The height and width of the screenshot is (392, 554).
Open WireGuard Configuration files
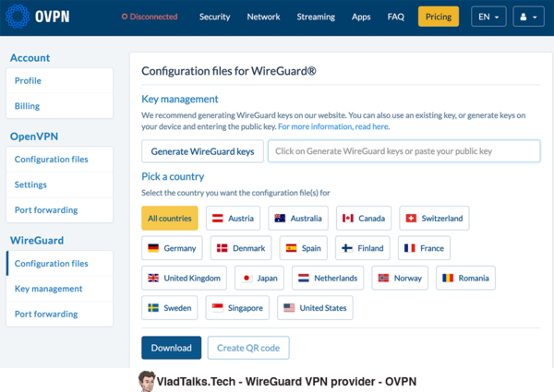(59, 264)
